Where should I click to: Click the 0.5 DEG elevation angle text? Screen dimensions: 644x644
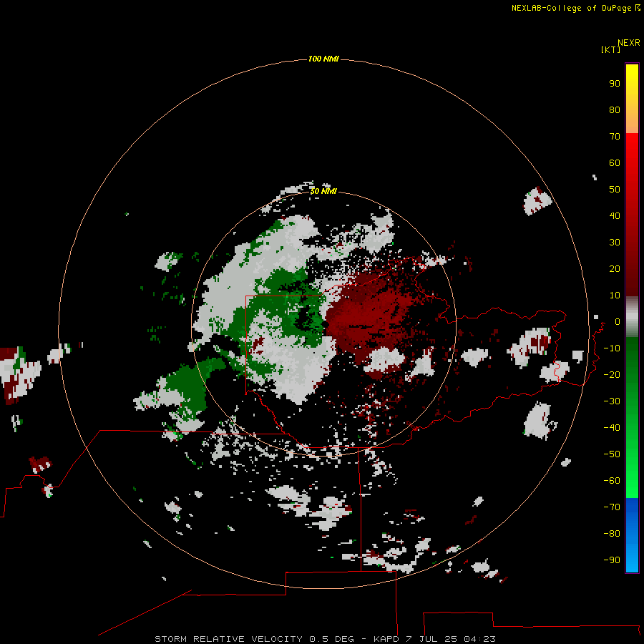click(332, 639)
